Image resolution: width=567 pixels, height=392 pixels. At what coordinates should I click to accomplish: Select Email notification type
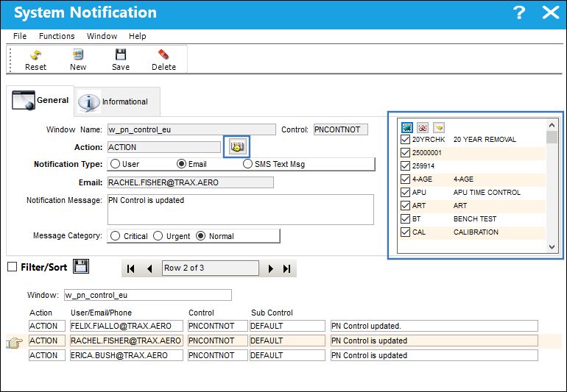[x=182, y=164]
